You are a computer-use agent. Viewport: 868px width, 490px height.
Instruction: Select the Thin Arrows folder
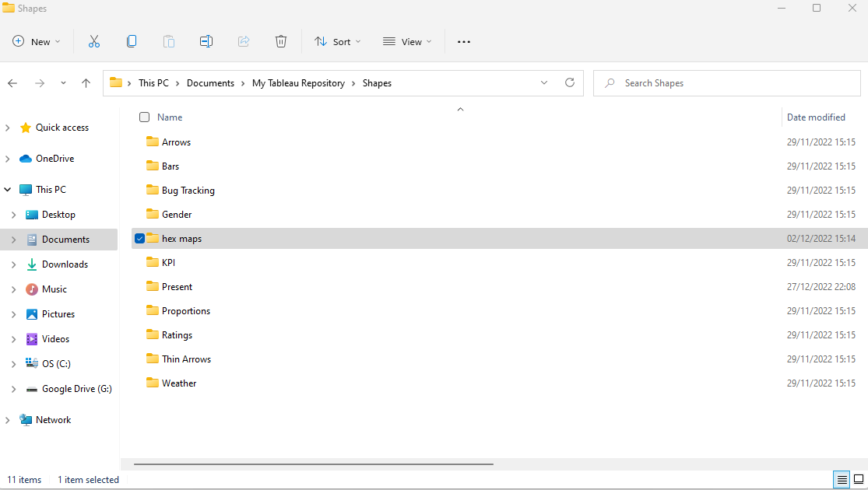(x=187, y=359)
